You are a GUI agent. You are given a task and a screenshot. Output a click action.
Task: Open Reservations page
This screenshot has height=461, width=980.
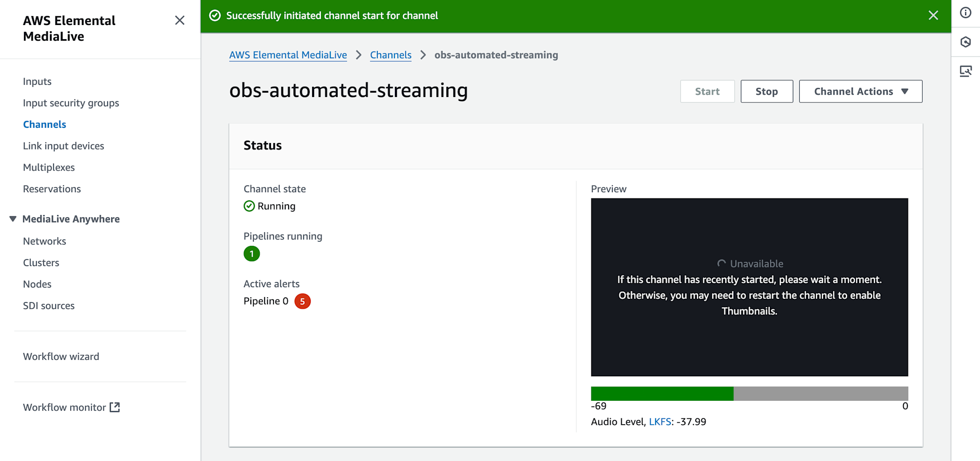click(52, 189)
